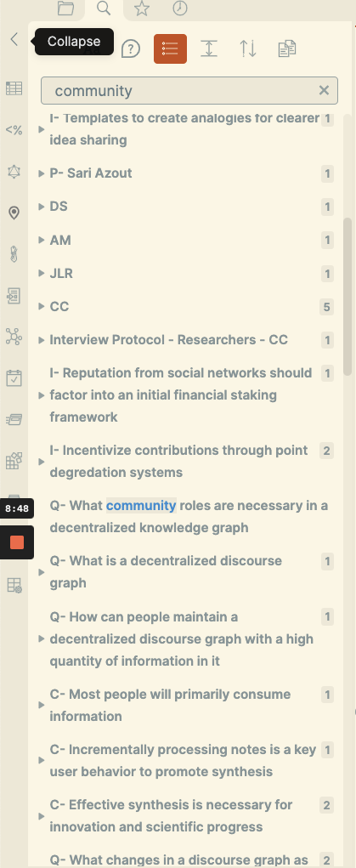Open the file explorer folder tab
Viewport: 356px width, 868px height.
pos(65,9)
